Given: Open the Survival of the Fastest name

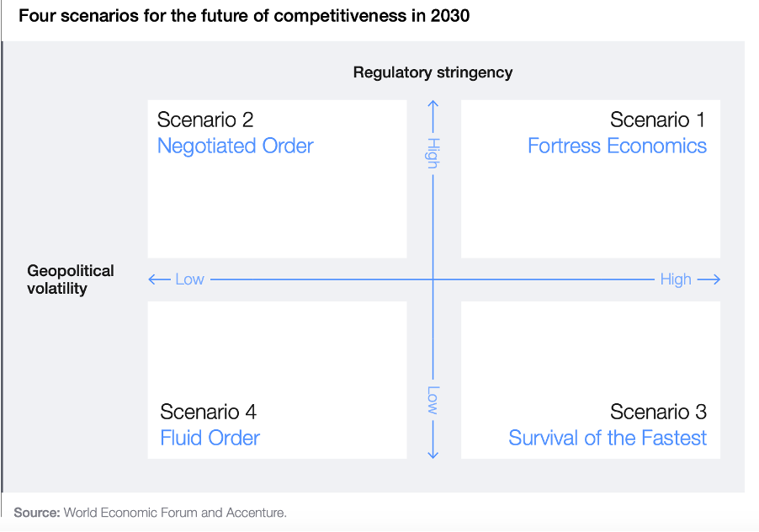Looking at the screenshot, I should click(608, 438).
